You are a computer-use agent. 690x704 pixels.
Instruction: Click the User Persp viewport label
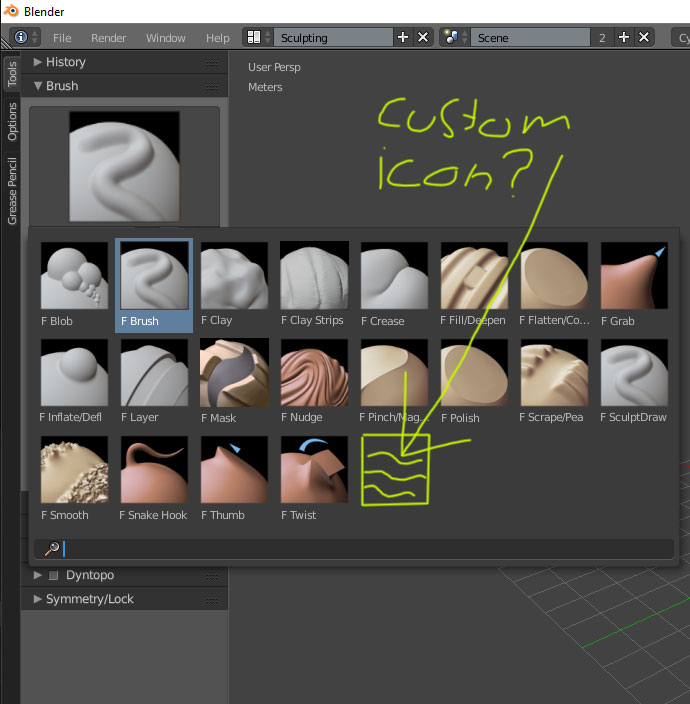point(274,67)
